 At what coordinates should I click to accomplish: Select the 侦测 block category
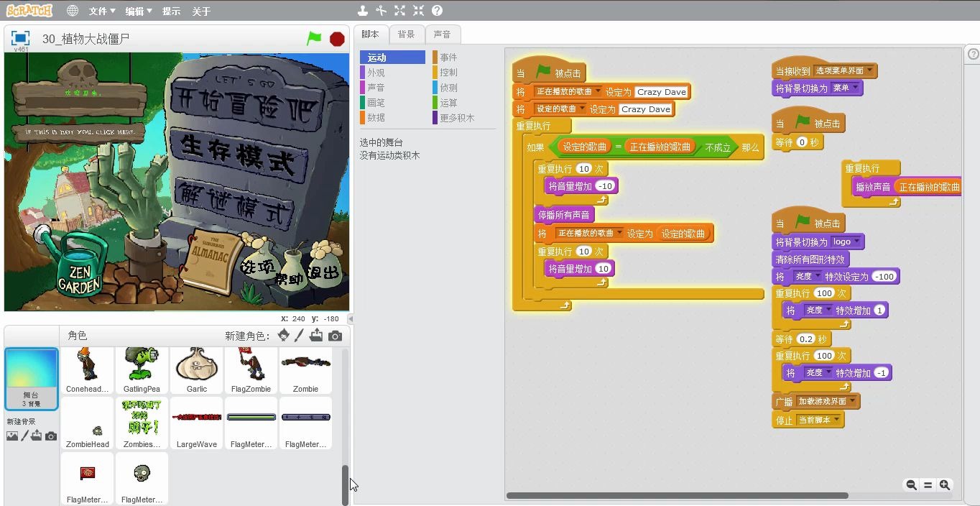click(x=464, y=88)
